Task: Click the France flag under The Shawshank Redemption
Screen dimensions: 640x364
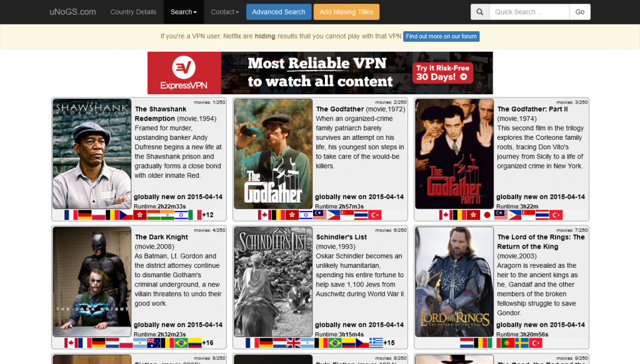Action: [71, 215]
